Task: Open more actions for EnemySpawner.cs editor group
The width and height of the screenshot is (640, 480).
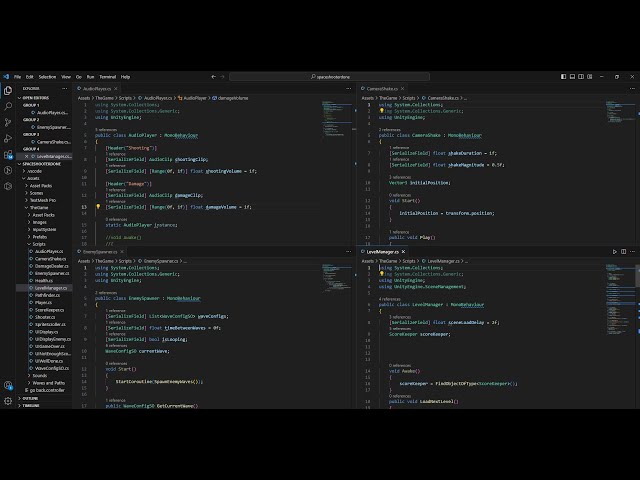Action: pos(349,252)
